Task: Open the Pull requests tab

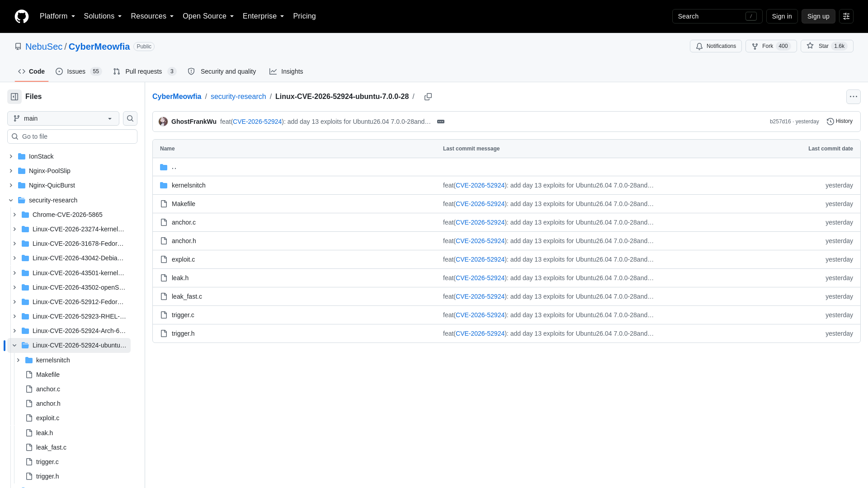Action: tap(145, 71)
